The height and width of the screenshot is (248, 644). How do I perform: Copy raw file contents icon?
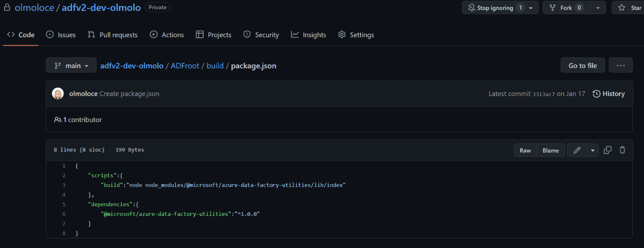607,150
